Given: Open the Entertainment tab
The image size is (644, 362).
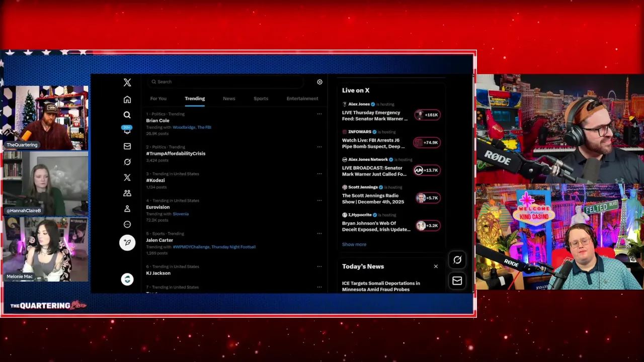Looking at the screenshot, I should (x=302, y=99).
